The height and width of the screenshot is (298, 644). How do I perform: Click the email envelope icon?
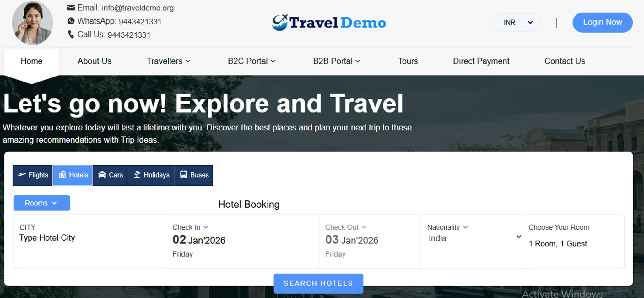pyautogui.click(x=71, y=7)
